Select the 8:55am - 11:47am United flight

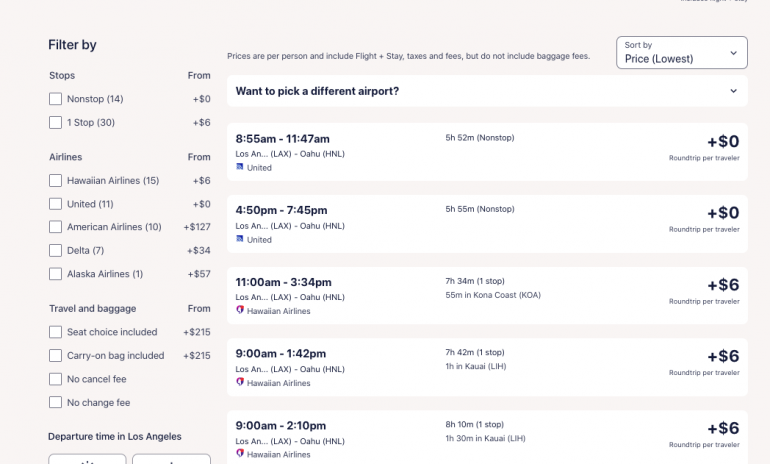(487, 152)
